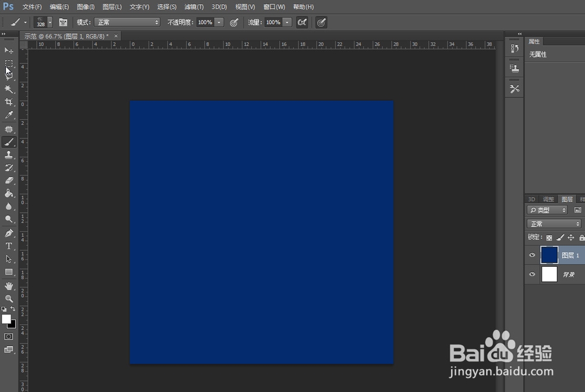Select the Clone Stamp tool
The width and height of the screenshot is (585, 392).
click(x=8, y=155)
